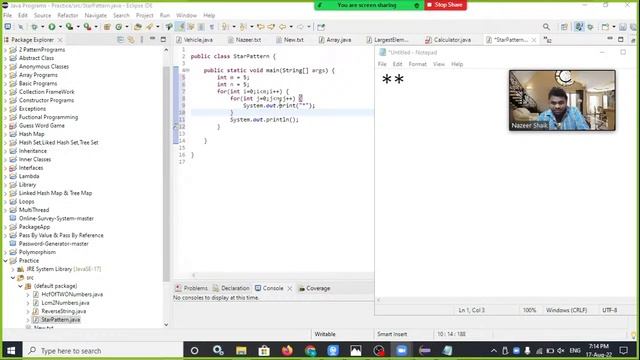Open the Declaration tab
Viewport: 640px width, 360px height.
coord(231,288)
